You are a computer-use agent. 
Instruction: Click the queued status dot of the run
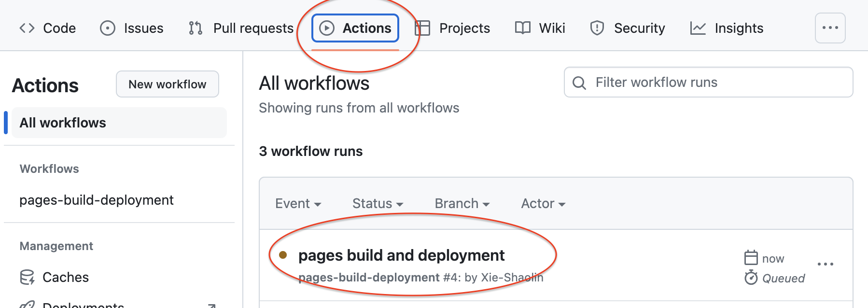coord(283,255)
